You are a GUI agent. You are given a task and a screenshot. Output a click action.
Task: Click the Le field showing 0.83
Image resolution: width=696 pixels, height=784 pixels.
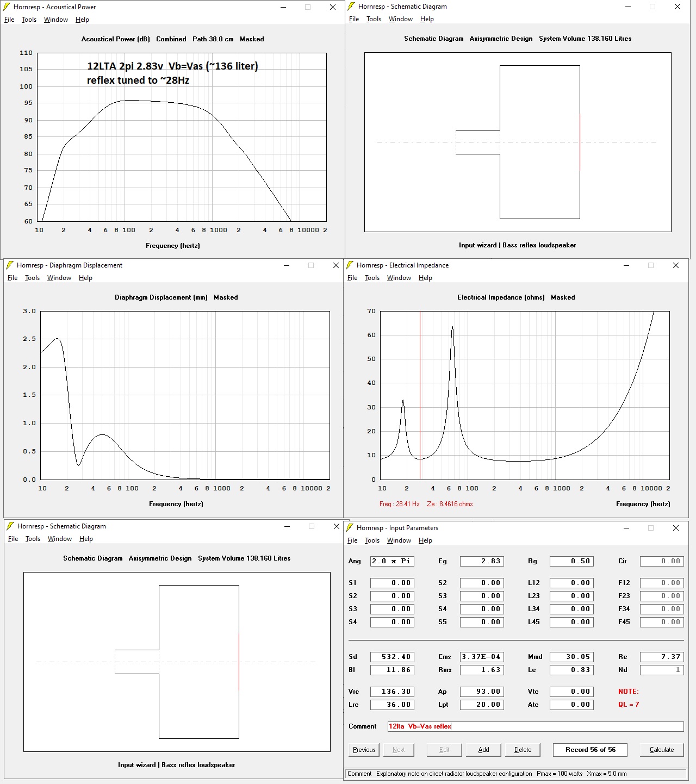pos(571,670)
